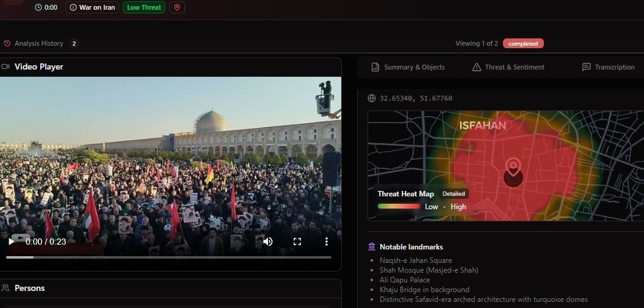Click the Naqsh-e Jahan Square list item

point(416,260)
